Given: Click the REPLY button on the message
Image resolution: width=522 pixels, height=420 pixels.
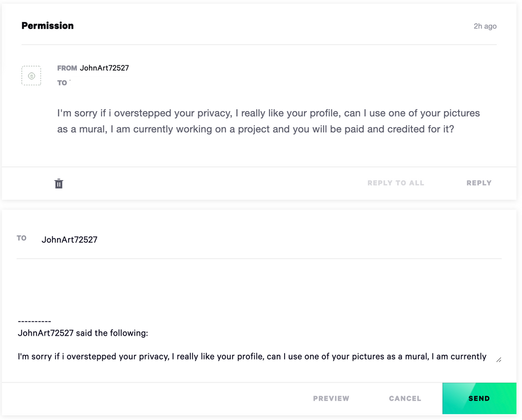Looking at the screenshot, I should [478, 183].
